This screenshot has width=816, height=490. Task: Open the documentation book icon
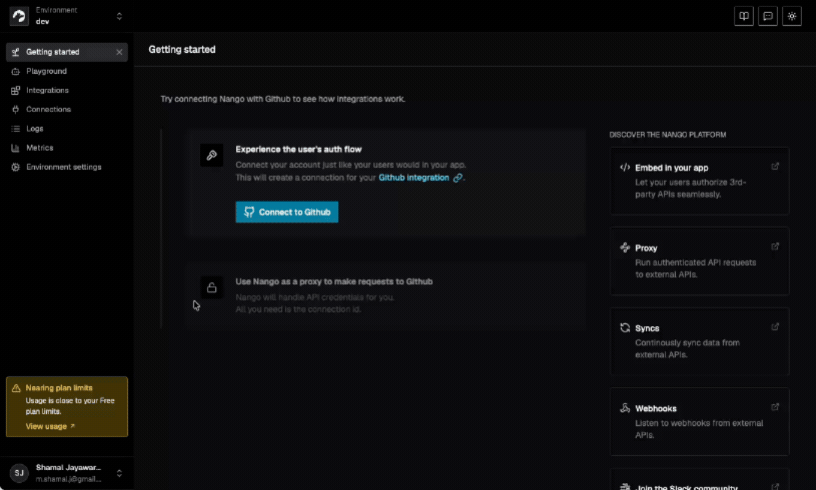[x=744, y=16]
